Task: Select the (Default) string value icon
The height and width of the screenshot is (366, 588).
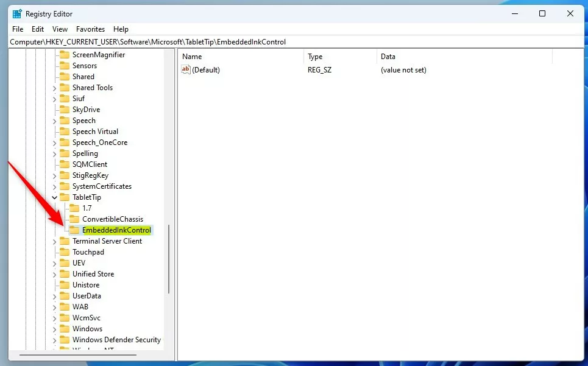Action: tap(186, 69)
